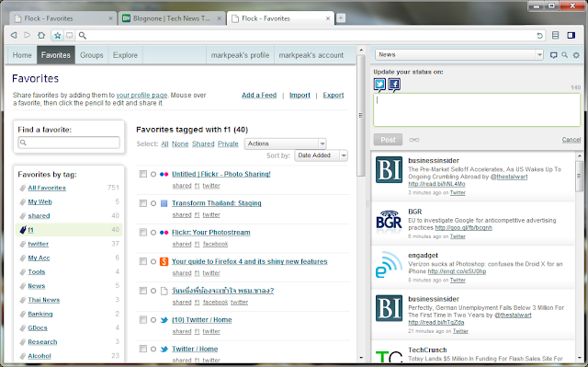Check the box for the Thai-titled favorite

click(x=143, y=291)
